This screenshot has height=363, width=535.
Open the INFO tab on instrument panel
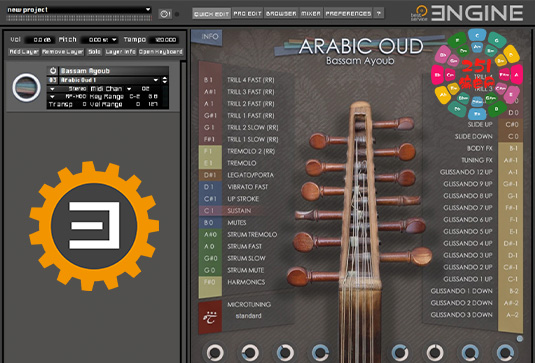click(x=207, y=37)
